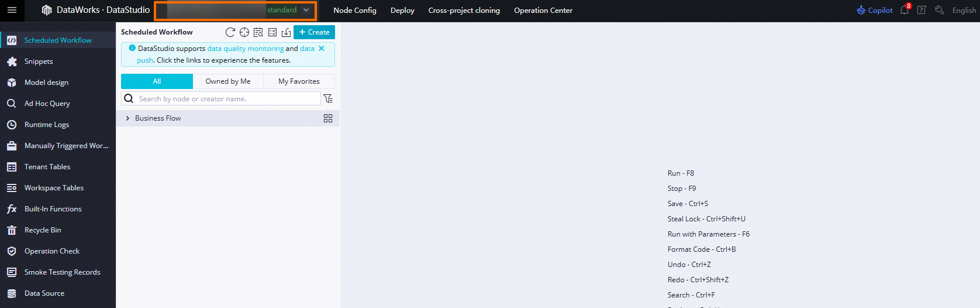Open Model design in sidebar

(58, 83)
